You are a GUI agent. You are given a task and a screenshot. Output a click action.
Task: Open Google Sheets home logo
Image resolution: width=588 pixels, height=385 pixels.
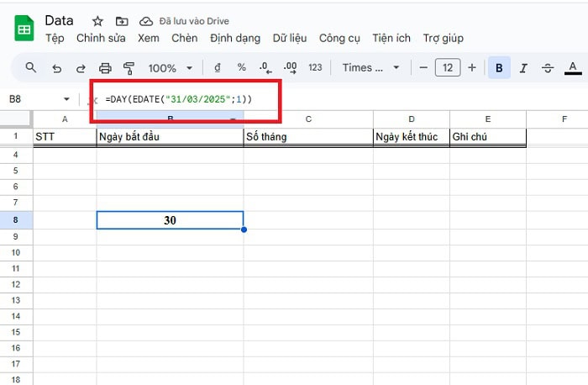tap(24, 29)
